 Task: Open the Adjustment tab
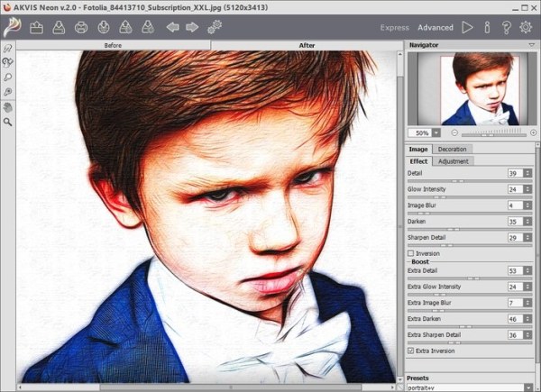(x=454, y=160)
